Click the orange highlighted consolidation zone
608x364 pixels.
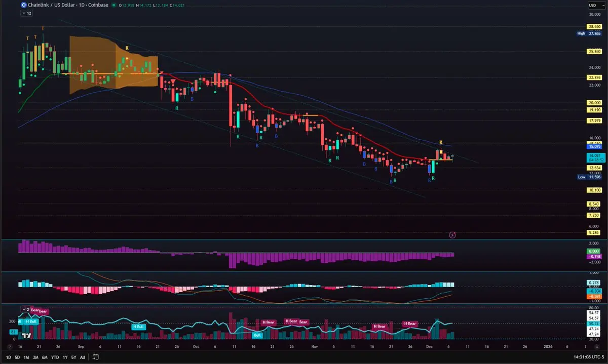click(113, 65)
